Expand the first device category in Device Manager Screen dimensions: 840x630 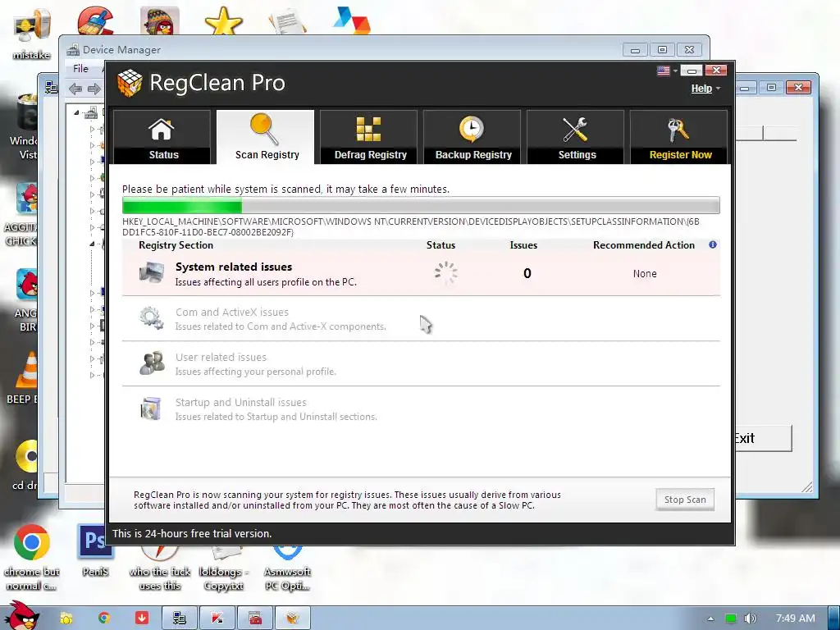tap(92, 129)
